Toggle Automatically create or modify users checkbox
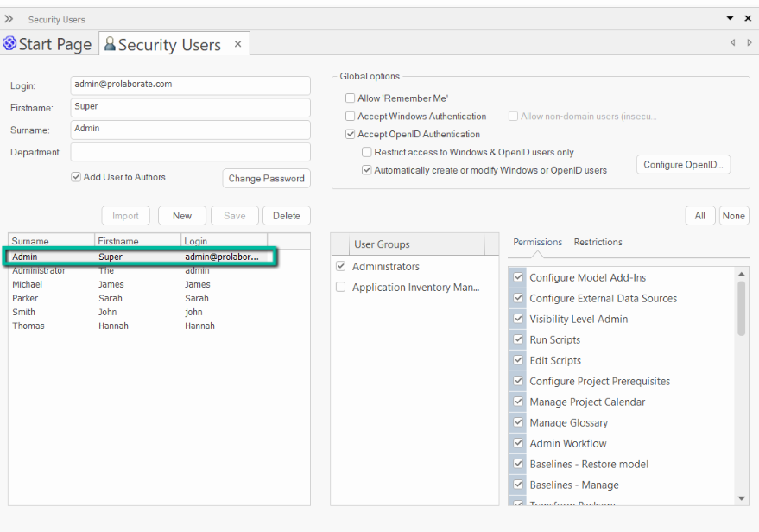The height and width of the screenshot is (532, 759). 367,170
